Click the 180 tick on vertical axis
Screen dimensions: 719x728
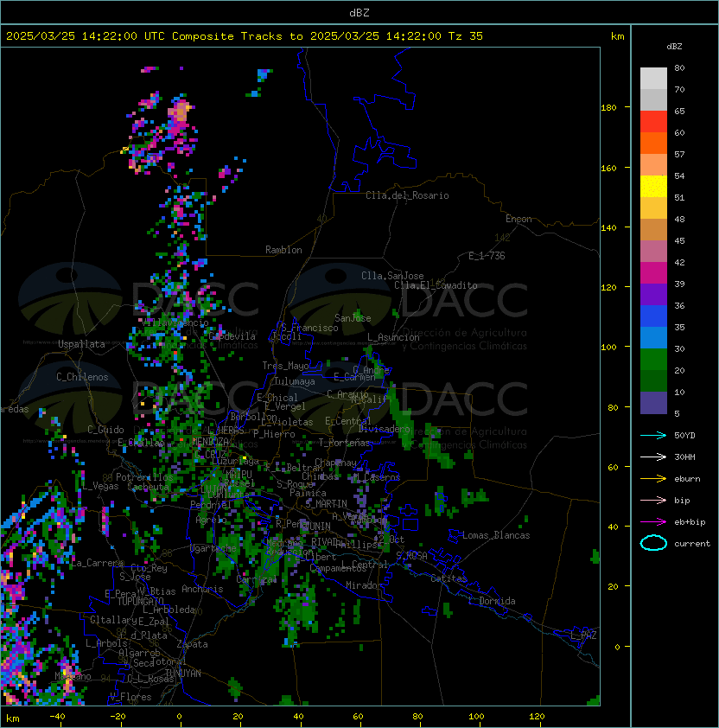(608, 108)
